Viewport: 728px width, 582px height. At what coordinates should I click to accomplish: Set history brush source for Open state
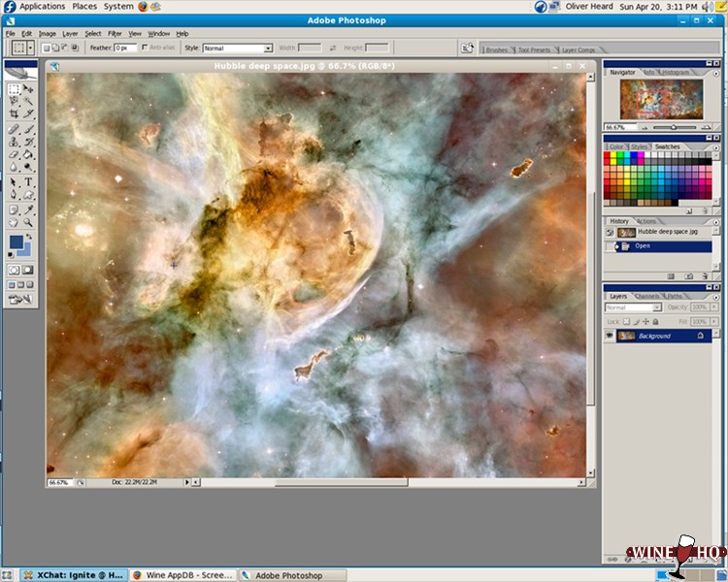coord(610,246)
